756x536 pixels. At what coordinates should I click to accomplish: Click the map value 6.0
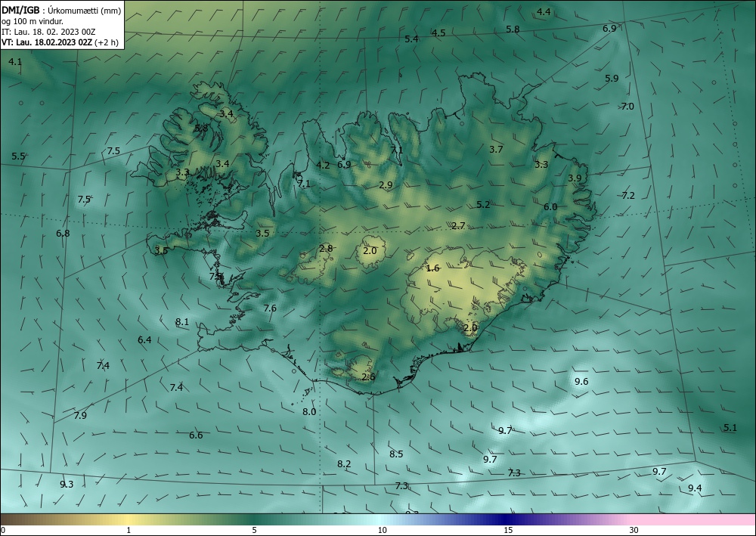pyautogui.click(x=550, y=207)
